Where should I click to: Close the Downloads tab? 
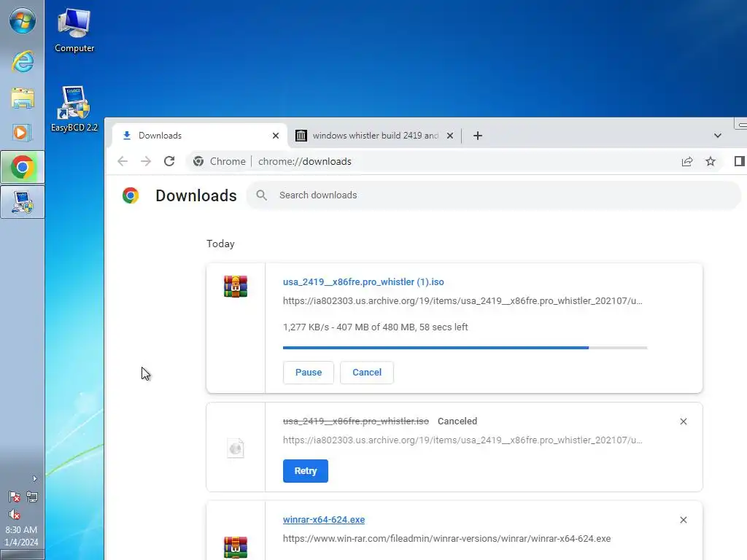coord(275,136)
